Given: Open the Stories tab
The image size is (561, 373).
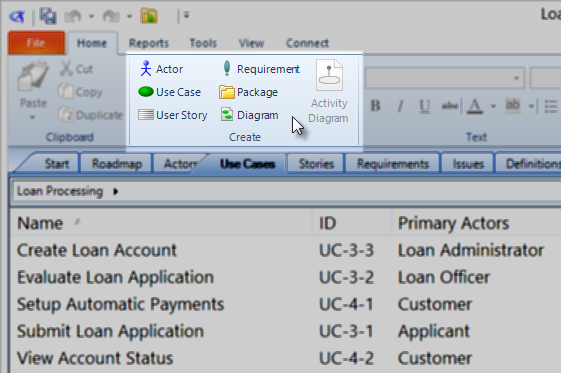Looking at the screenshot, I should (x=316, y=163).
